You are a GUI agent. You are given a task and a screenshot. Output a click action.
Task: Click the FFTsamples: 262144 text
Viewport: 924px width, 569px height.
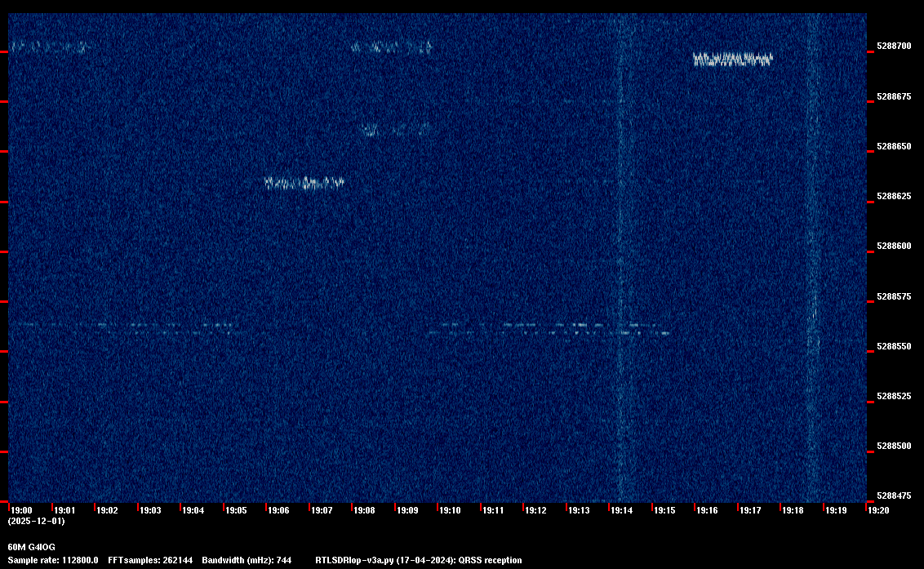pyautogui.click(x=150, y=560)
